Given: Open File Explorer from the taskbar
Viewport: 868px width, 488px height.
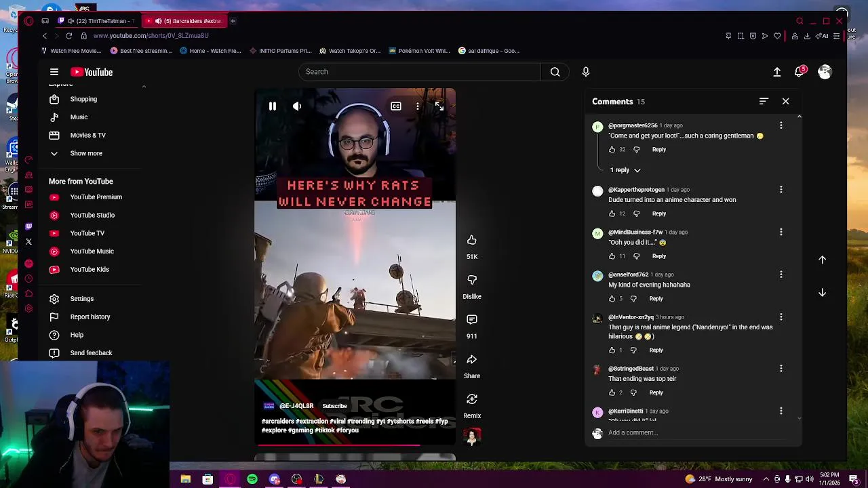Looking at the screenshot, I should 185,479.
